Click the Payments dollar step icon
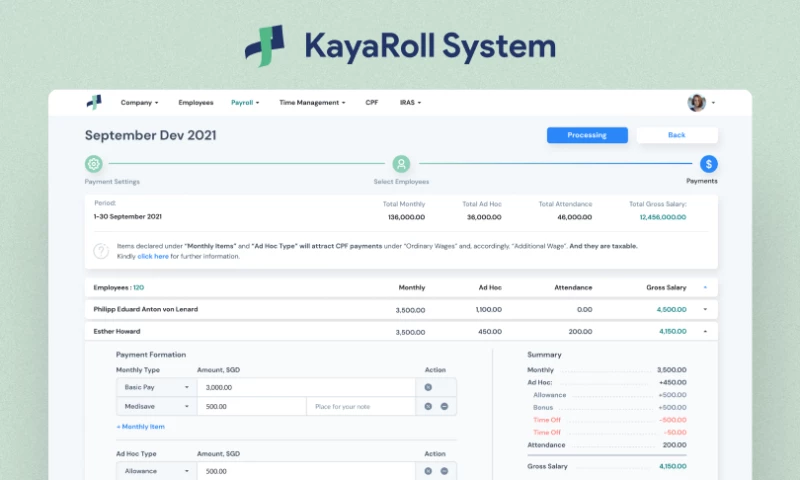800x480 pixels. click(x=709, y=164)
